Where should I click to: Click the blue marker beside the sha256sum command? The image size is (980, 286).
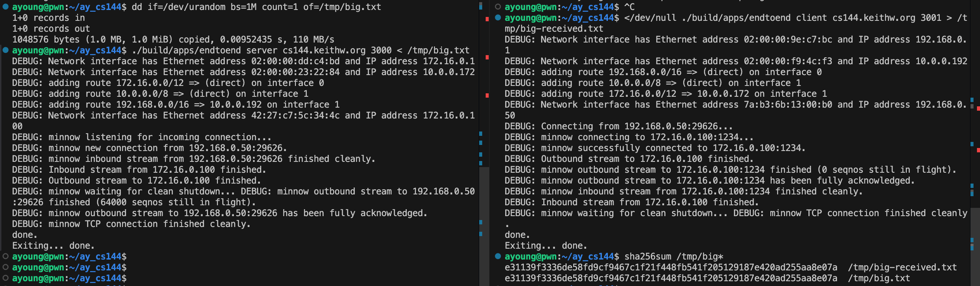pyautogui.click(x=498, y=256)
